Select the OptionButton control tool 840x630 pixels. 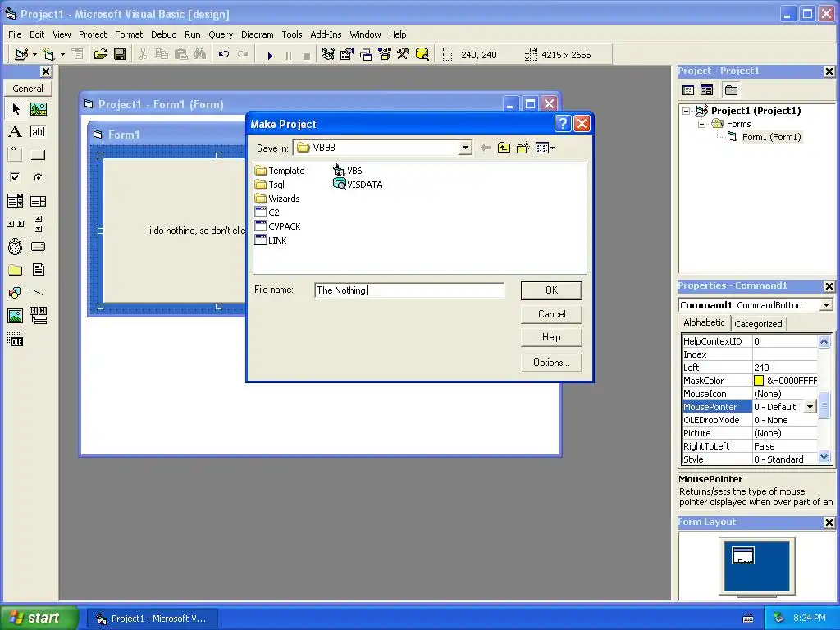(x=38, y=177)
